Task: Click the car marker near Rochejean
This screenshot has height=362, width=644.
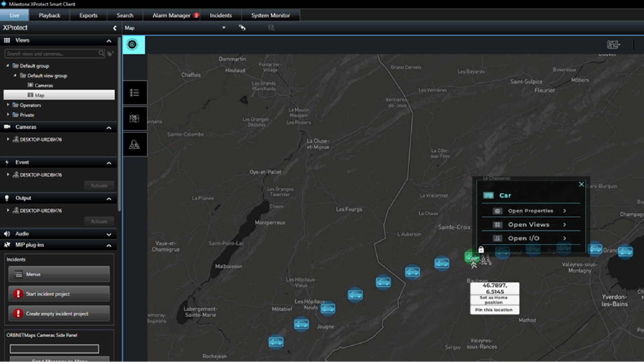Action: point(276,342)
